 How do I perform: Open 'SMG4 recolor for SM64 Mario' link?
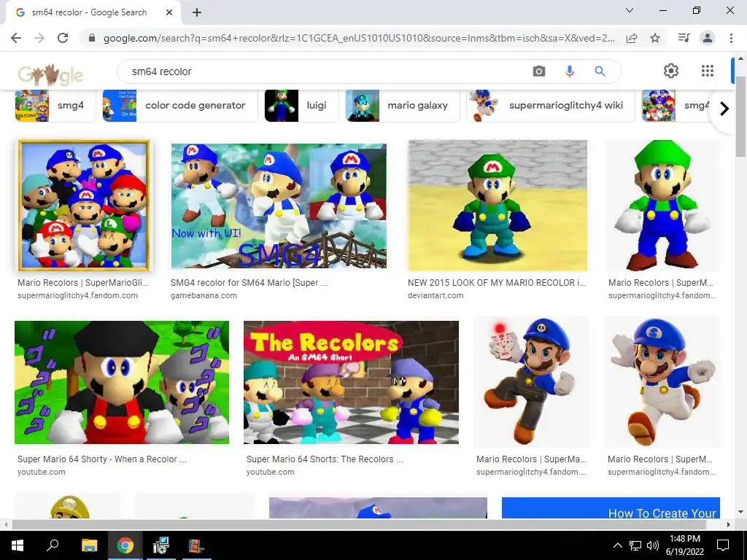tap(249, 283)
